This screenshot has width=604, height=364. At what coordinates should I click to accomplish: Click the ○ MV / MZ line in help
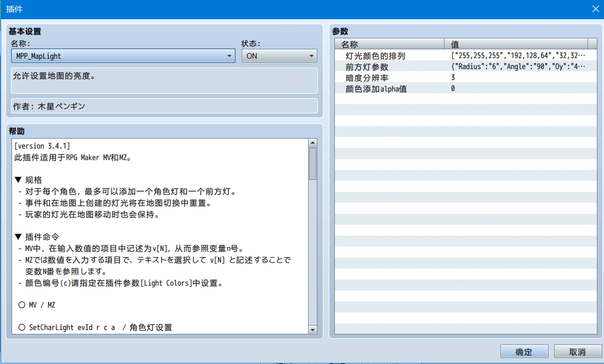(37, 305)
